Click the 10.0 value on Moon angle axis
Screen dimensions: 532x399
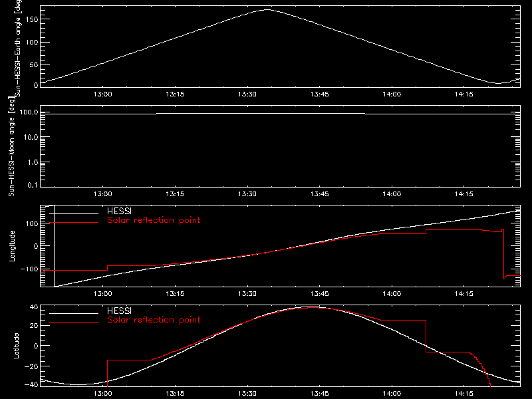tap(31, 137)
